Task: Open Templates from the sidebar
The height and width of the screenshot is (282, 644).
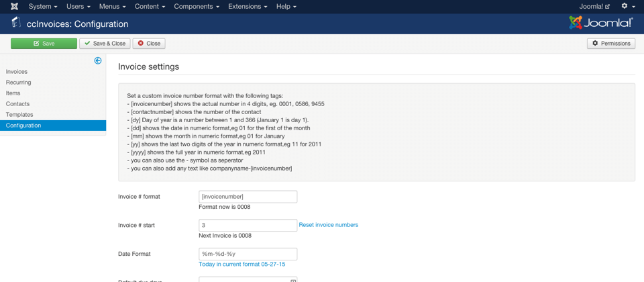Action: [x=19, y=115]
